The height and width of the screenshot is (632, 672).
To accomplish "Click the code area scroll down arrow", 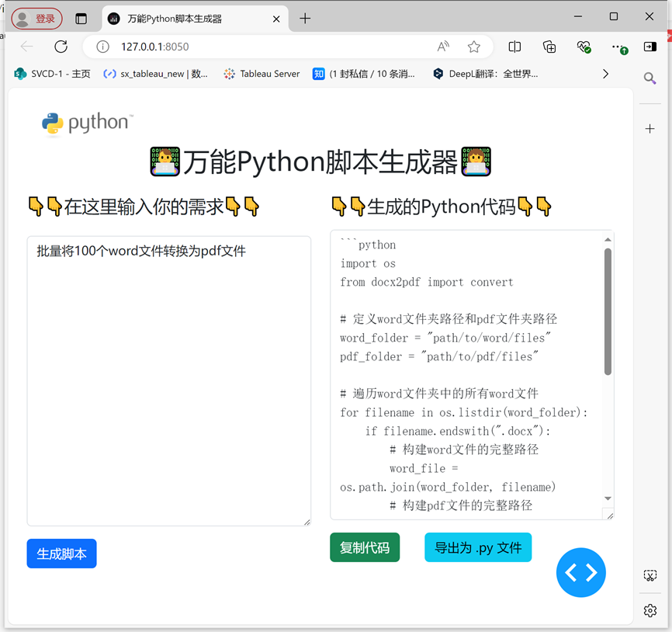I will 608,498.
